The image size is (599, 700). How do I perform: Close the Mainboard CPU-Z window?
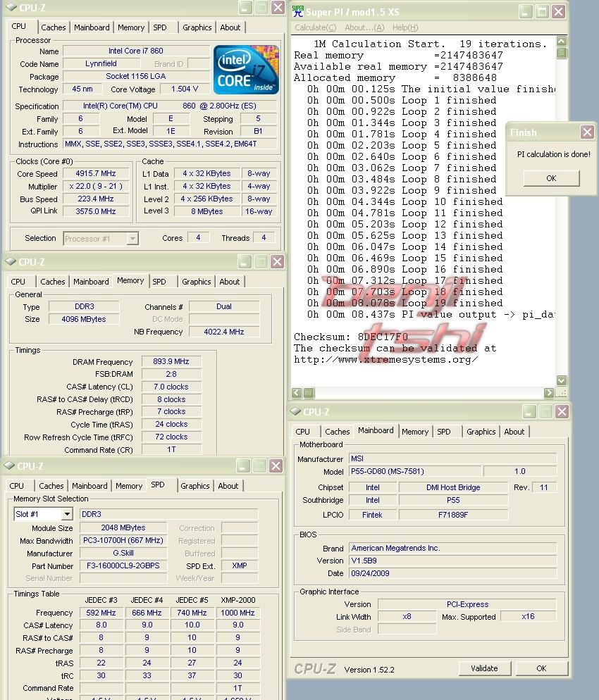[x=562, y=411]
